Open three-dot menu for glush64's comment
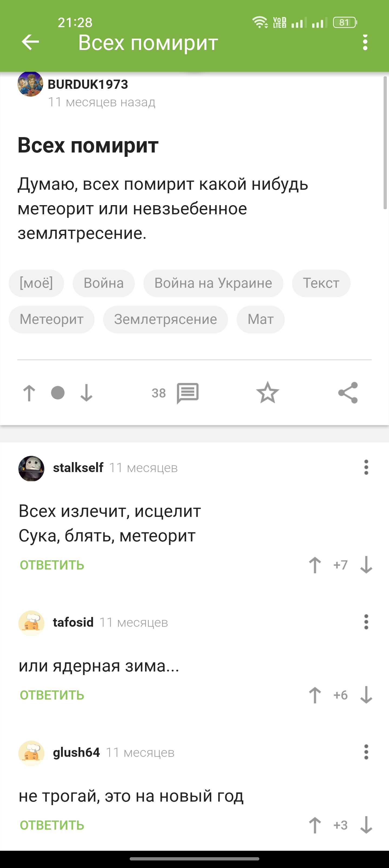The image size is (389, 868). click(x=366, y=752)
